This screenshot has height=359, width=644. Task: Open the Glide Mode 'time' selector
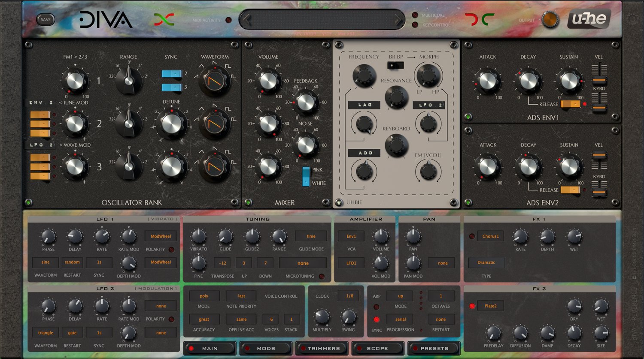(311, 236)
